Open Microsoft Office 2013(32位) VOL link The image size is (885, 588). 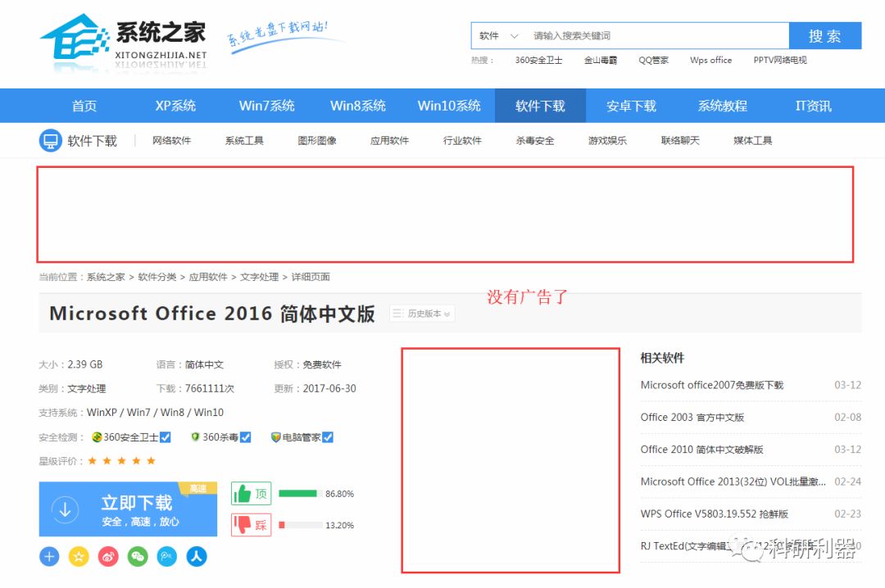pyautogui.click(x=733, y=482)
